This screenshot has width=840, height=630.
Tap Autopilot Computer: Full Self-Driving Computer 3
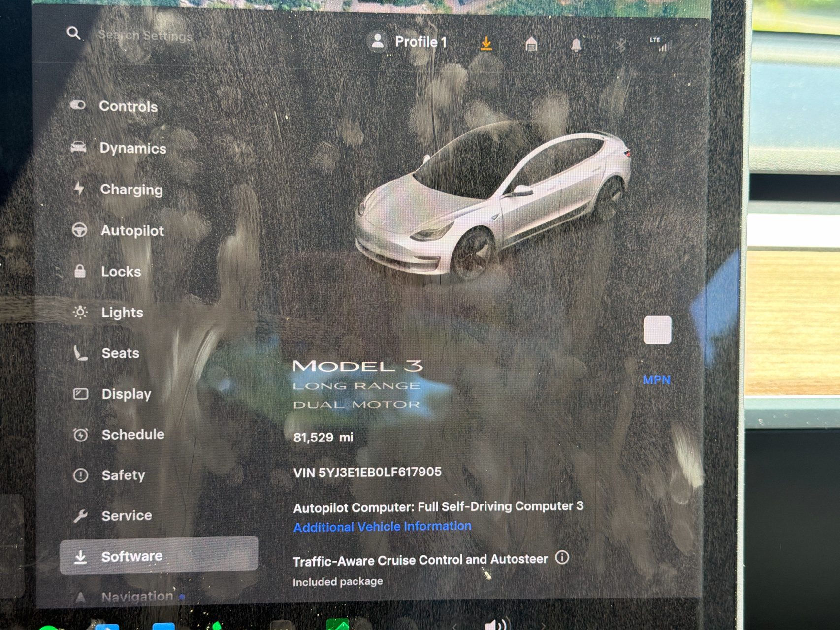tap(438, 506)
